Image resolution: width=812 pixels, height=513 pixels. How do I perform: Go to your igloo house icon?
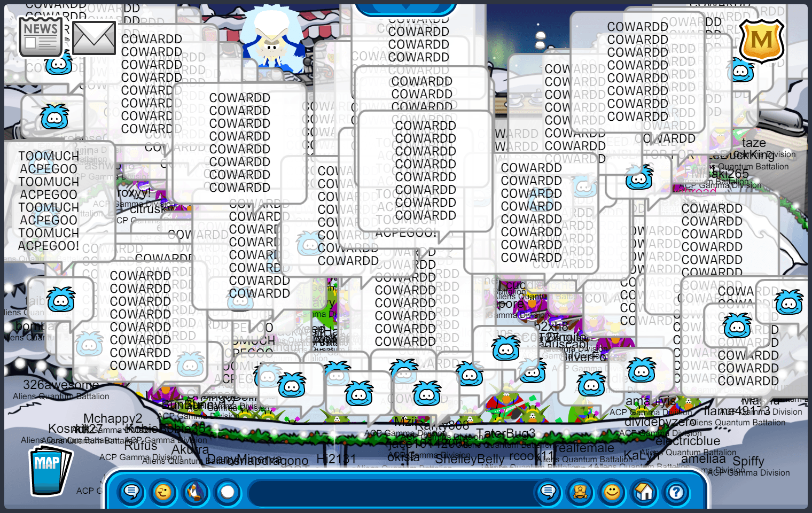tap(644, 492)
